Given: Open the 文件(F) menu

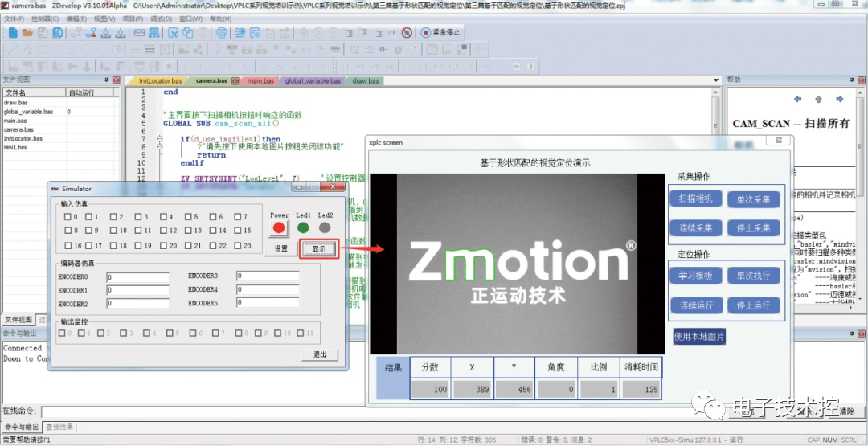Looking at the screenshot, I should tap(14, 18).
